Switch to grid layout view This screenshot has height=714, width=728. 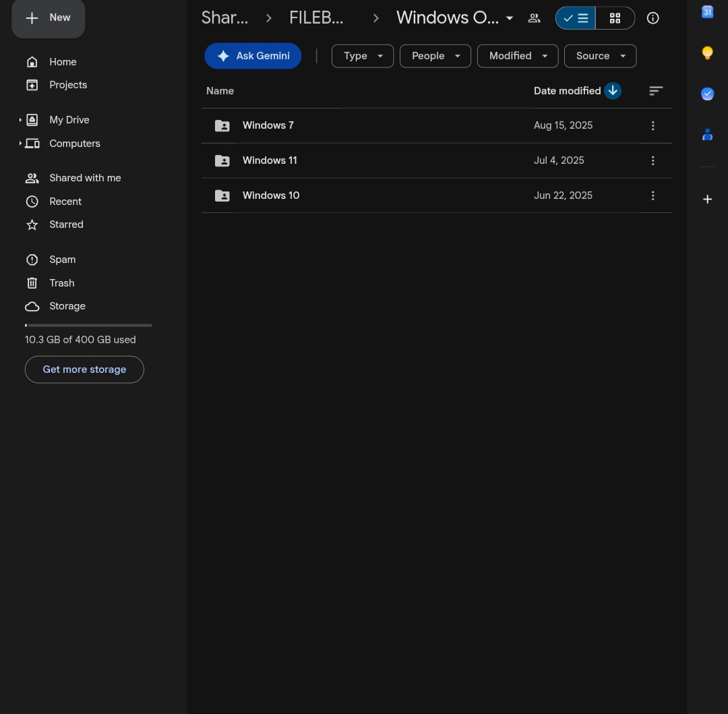[x=615, y=18]
